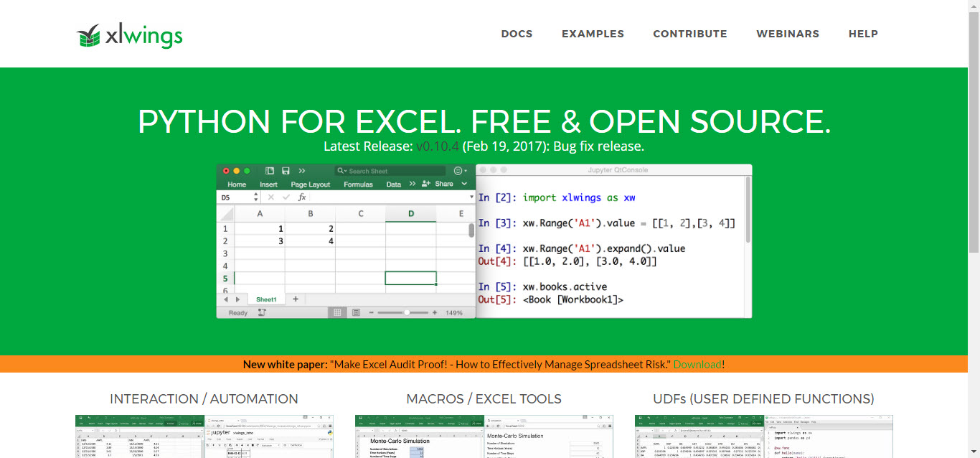The height and width of the screenshot is (458, 980).
Task: Go to the CONTRIBUTE page
Action: tap(690, 34)
